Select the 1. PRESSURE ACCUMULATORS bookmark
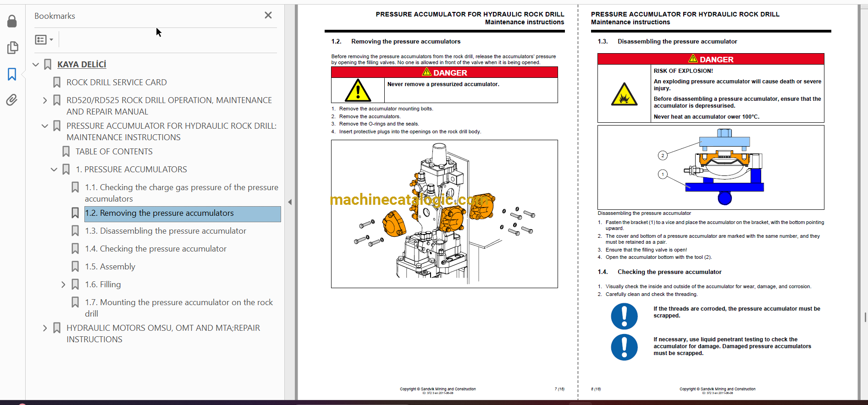 [131, 170]
